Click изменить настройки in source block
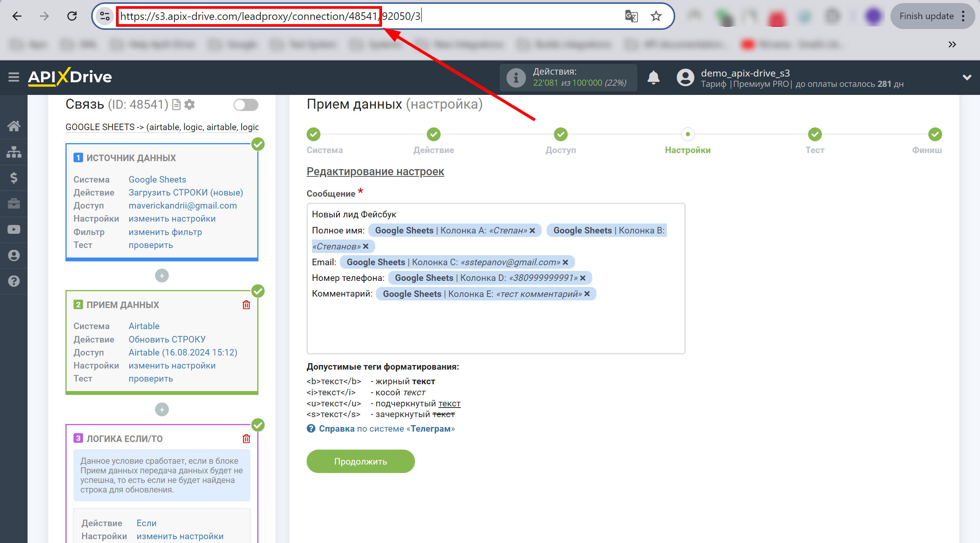Viewport: 980px width, 543px height. point(172,219)
